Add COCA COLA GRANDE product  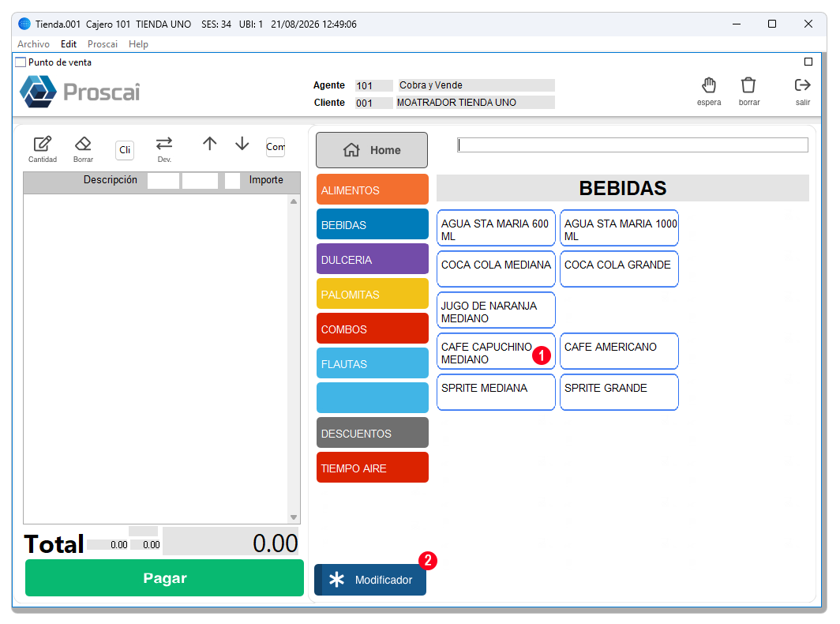tap(619, 269)
